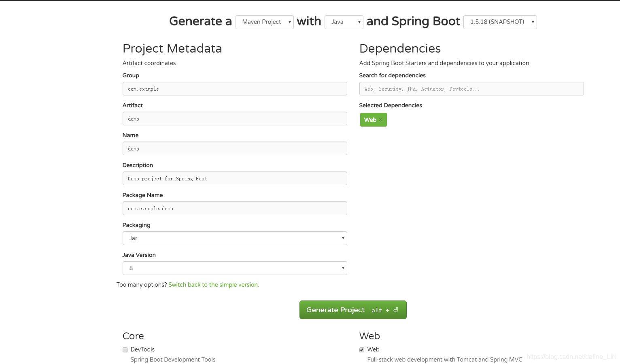Click the Artifact coordinates text
Viewport: 620px width, 364px height.
(x=149, y=63)
